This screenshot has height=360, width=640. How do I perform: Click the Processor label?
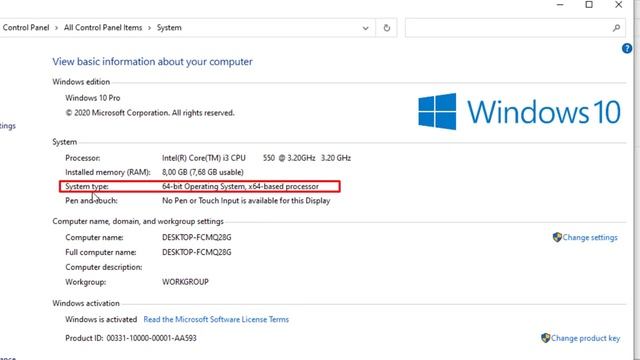82,158
